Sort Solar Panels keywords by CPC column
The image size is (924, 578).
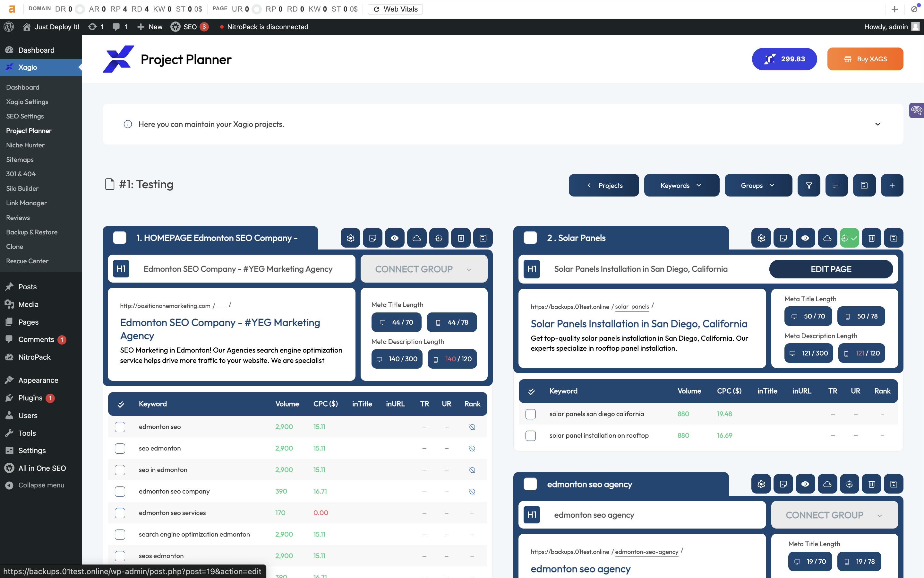click(x=729, y=391)
